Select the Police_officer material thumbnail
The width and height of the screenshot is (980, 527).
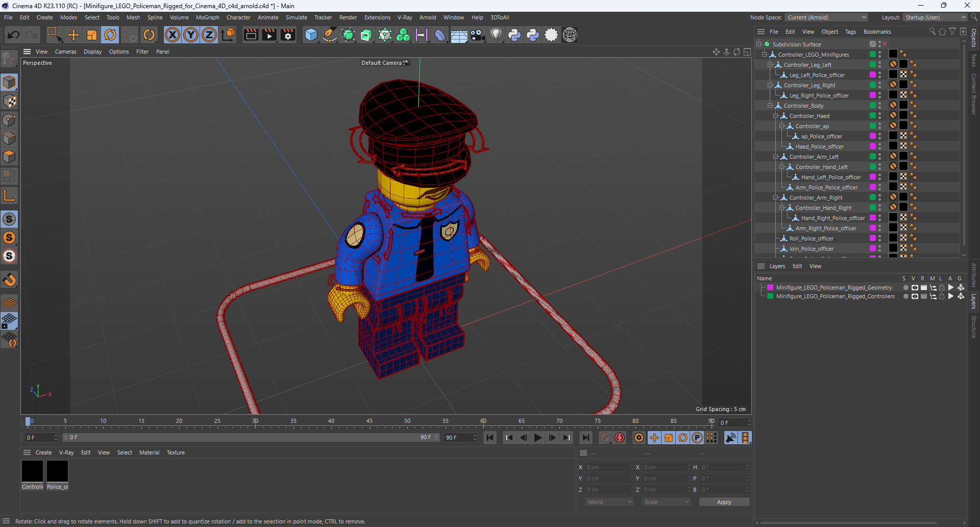pos(57,471)
